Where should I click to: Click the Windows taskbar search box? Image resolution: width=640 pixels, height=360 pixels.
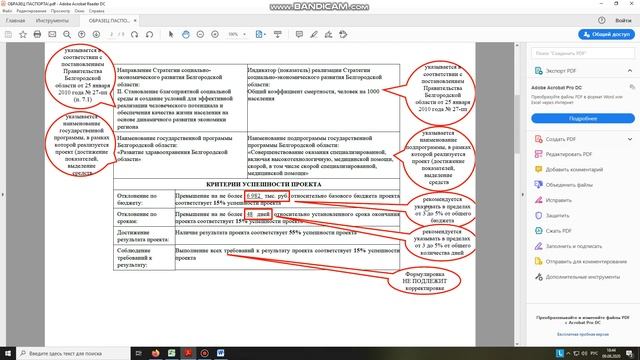73,353
